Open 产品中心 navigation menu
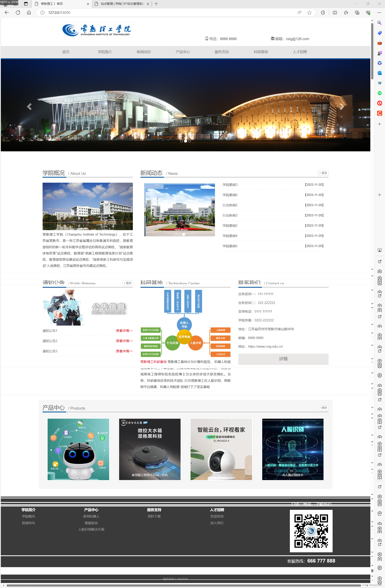This screenshot has height=588, width=385. point(183,52)
